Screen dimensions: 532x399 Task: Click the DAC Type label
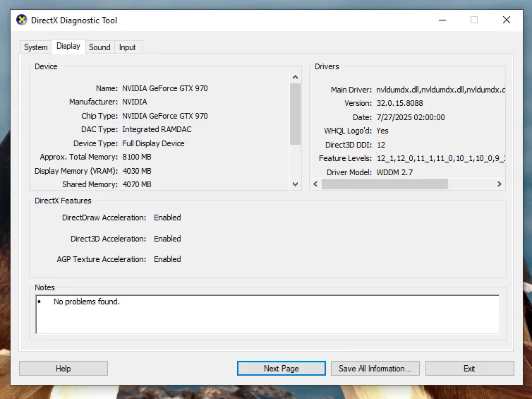point(99,129)
